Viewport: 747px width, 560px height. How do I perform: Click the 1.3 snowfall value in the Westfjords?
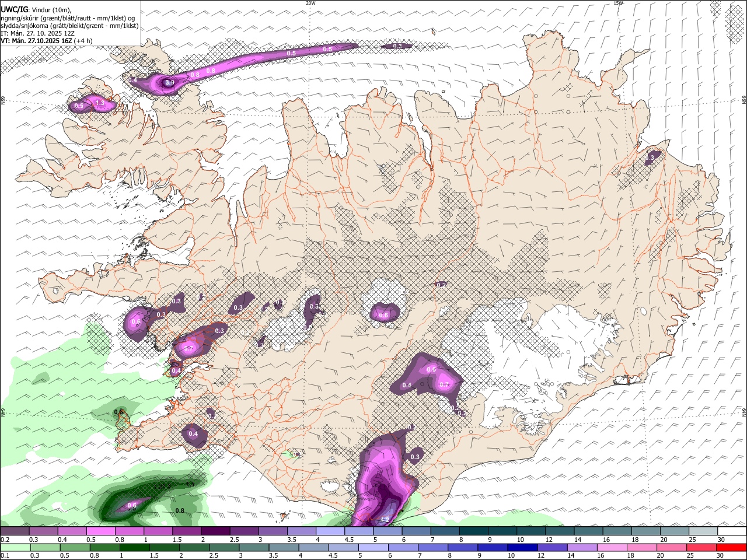99,103
